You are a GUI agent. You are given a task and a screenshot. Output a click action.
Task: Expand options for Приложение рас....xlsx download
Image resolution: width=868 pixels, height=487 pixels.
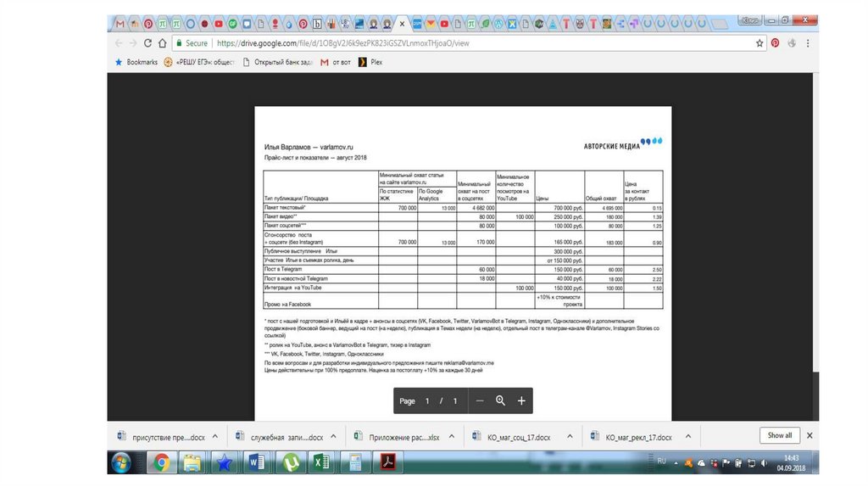(452, 437)
